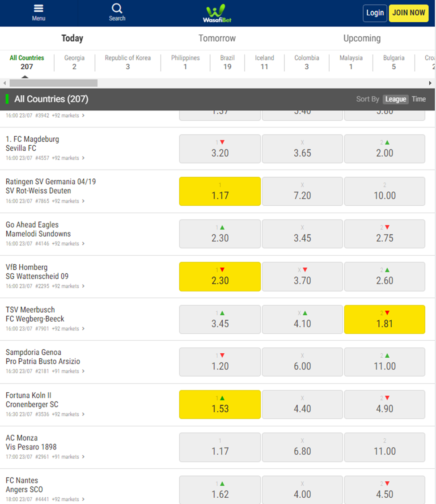
Task: Select home win 1.17 for AC Monza
Action: [x=220, y=447]
